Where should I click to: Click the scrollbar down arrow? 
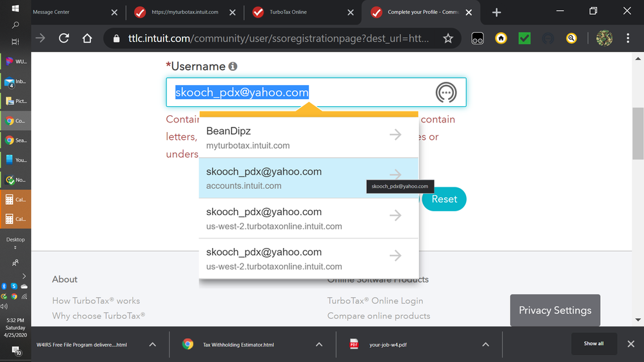click(638, 319)
